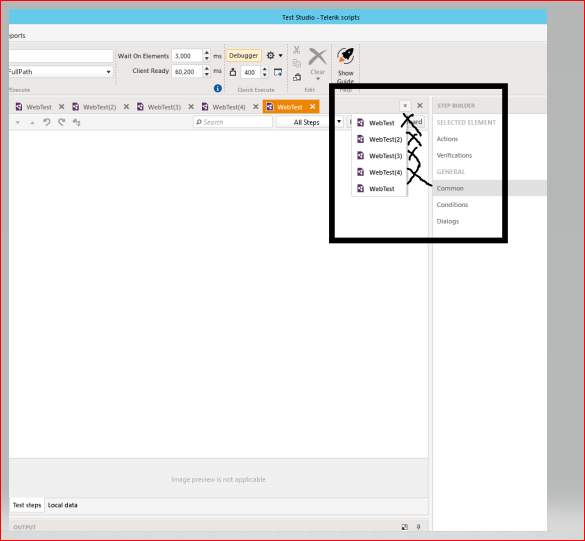585x541 pixels.
Task: Click the magnifier icon in the Search box
Action: pos(199,122)
